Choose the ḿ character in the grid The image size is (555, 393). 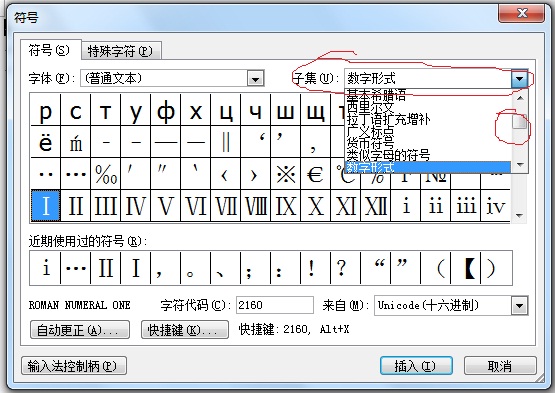click(x=76, y=142)
